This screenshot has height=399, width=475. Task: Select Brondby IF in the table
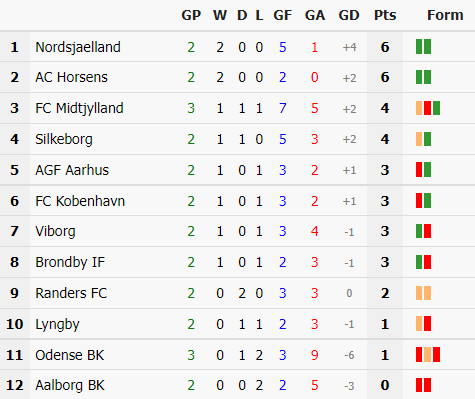click(x=70, y=262)
